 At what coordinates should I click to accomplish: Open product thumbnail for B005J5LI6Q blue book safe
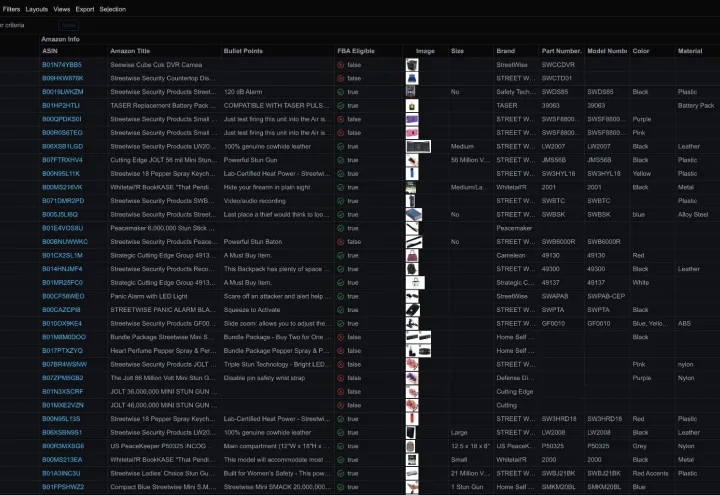414,214
